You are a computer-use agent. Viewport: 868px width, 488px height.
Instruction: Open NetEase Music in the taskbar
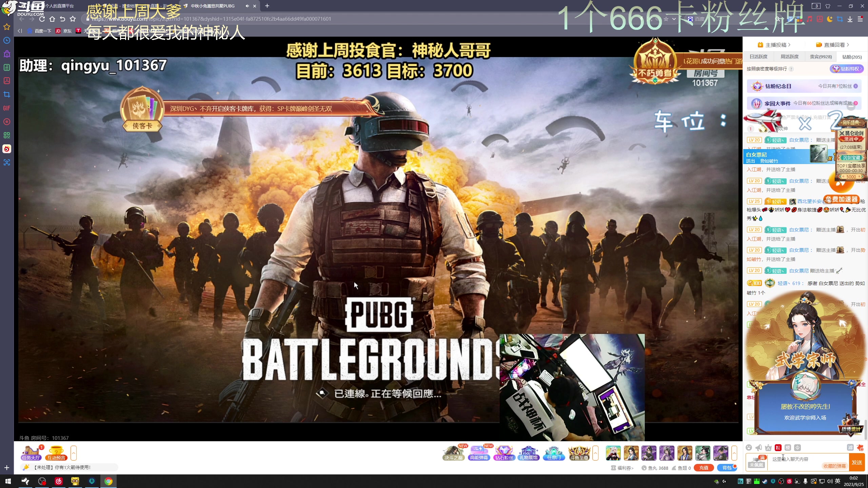click(59, 481)
